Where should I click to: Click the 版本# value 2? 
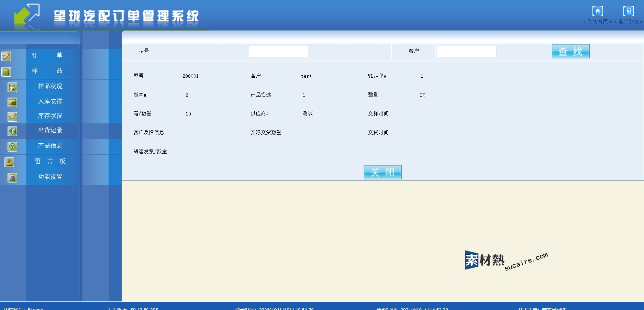[x=187, y=95]
